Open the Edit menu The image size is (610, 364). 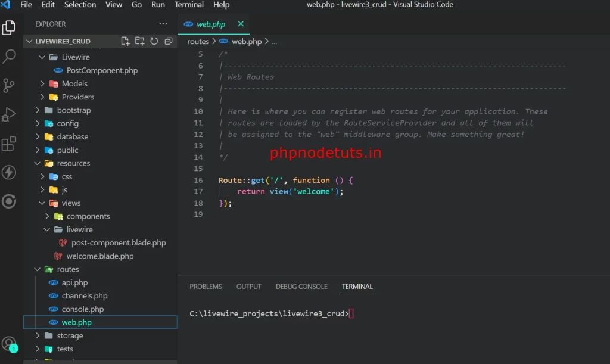tap(48, 5)
